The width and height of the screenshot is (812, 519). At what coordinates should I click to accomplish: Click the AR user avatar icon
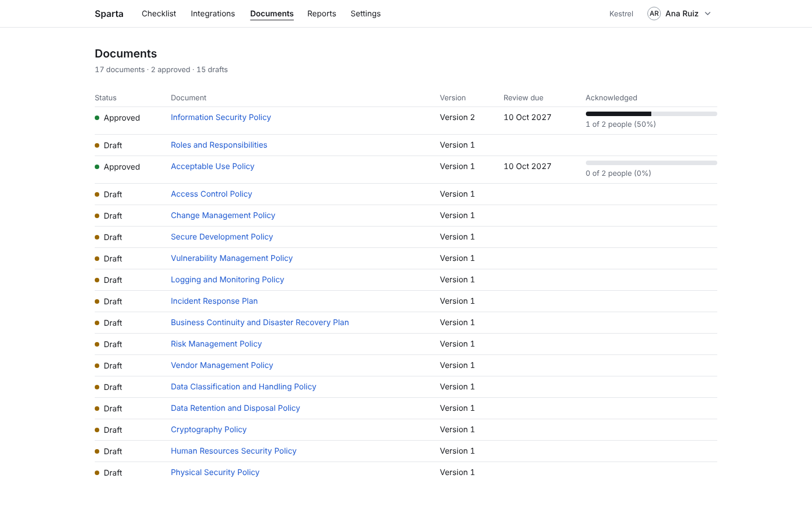click(x=654, y=14)
